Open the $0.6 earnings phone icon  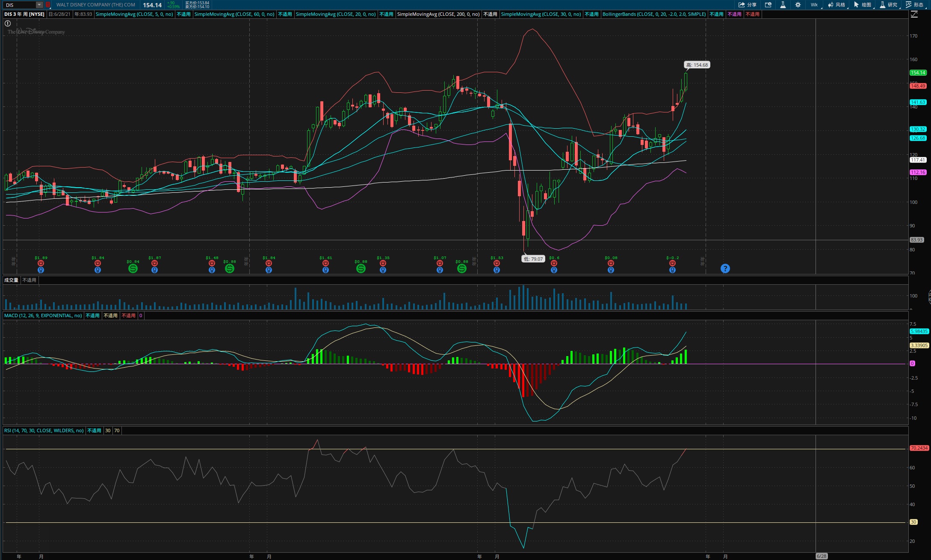click(x=554, y=263)
